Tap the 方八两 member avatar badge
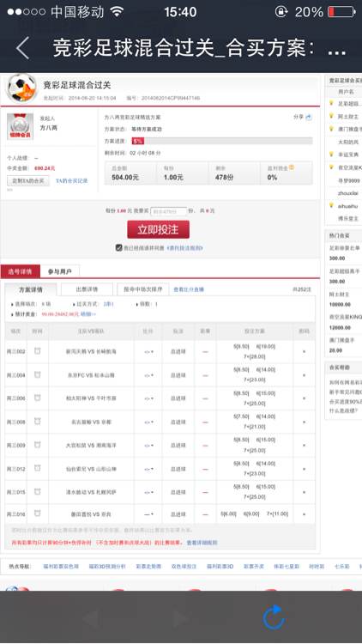 [20, 126]
